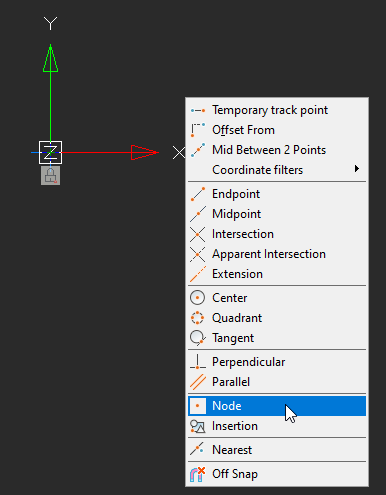Select Nearest menu entry
This screenshot has height=495, width=386.
pos(277,450)
